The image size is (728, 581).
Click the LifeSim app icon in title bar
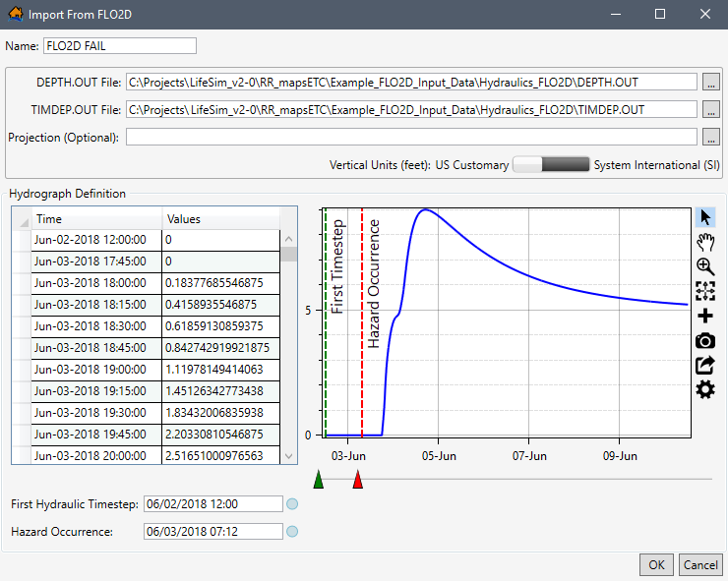(x=16, y=14)
